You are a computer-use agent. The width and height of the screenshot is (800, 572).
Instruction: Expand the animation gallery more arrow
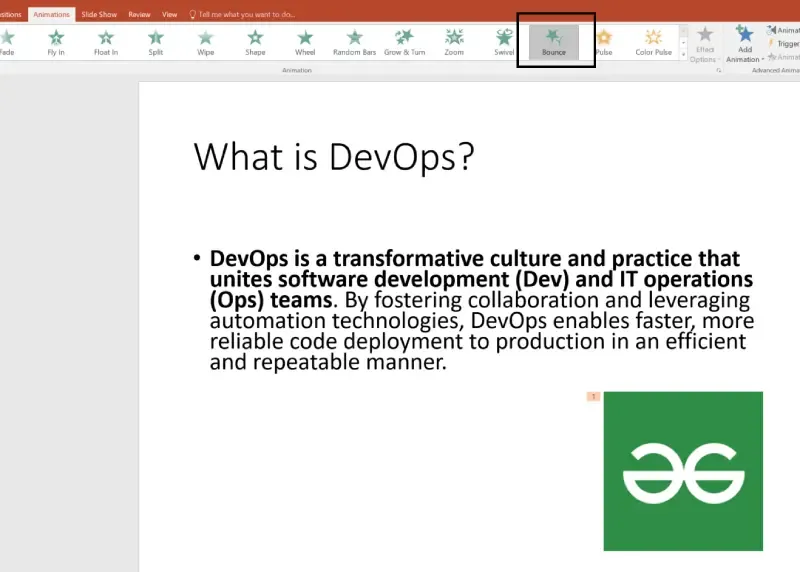coord(683,56)
